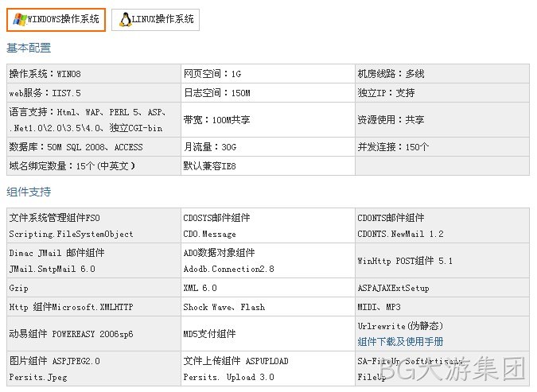Screen dimensions: 537x392
Task: Select the ASPAJAXExtSetup cell
Action: point(442,288)
